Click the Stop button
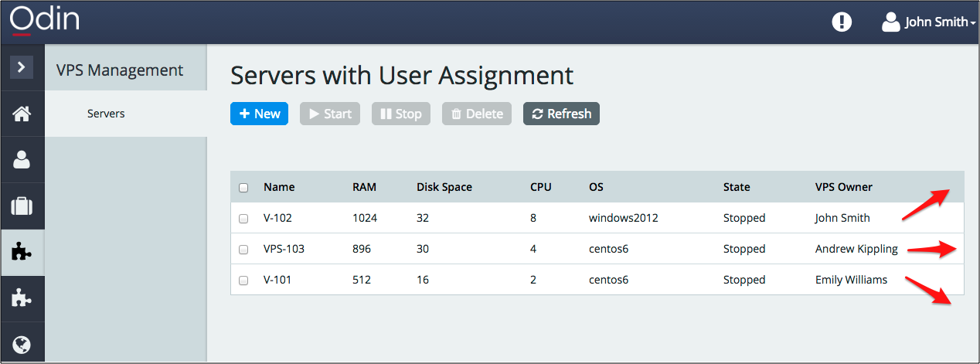The width and height of the screenshot is (980, 364). click(x=400, y=114)
